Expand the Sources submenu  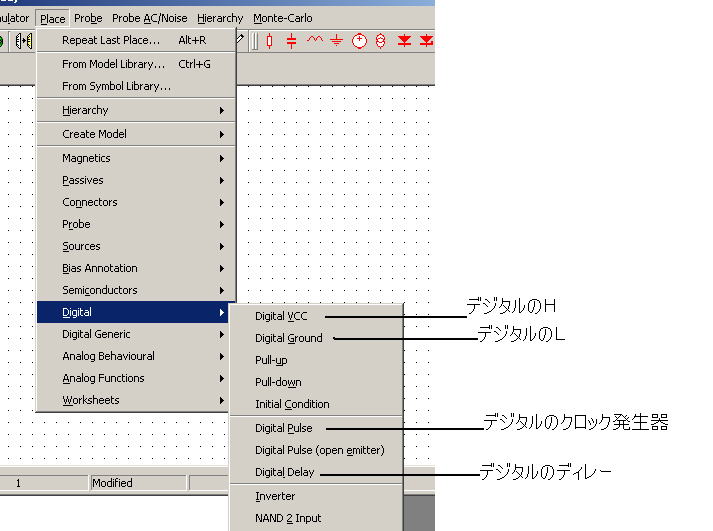coord(136,246)
